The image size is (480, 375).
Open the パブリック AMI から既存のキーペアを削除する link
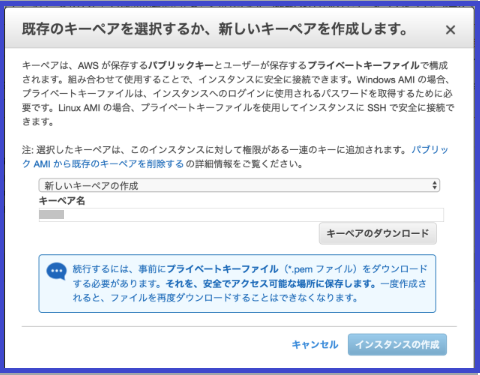103,164
